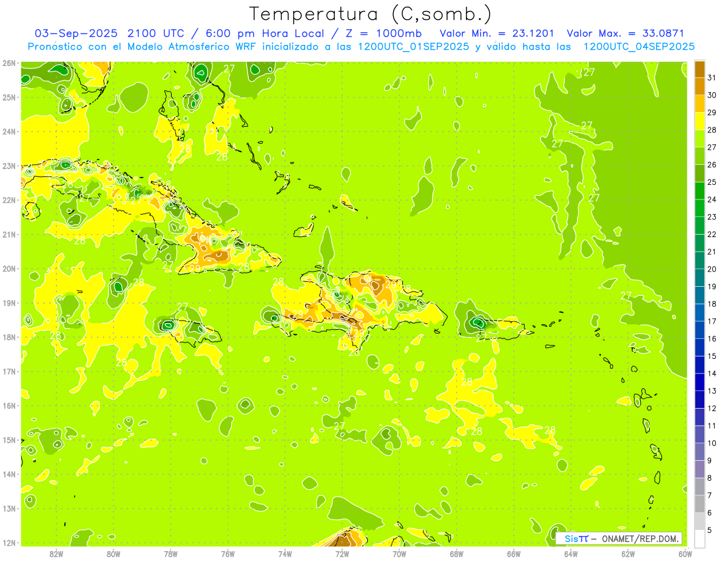Click the longitude label "82W"
The height and width of the screenshot is (562, 728).
(x=56, y=554)
